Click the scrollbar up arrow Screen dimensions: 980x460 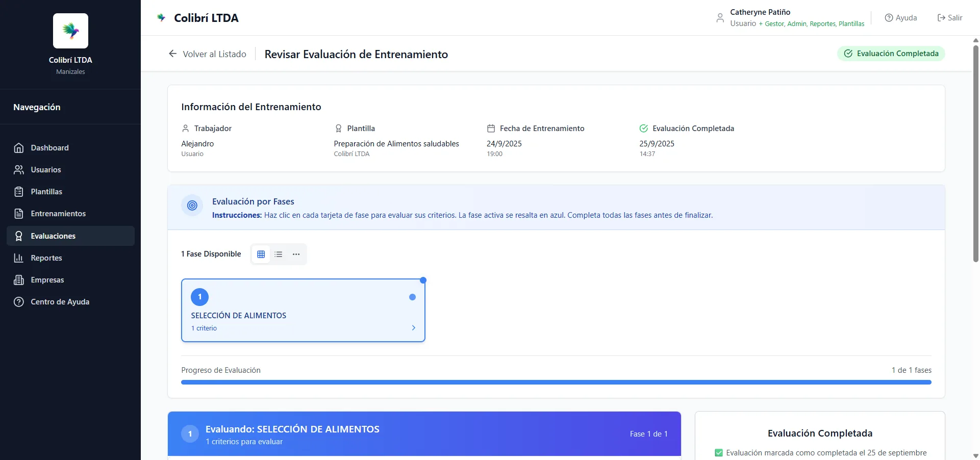(x=976, y=40)
